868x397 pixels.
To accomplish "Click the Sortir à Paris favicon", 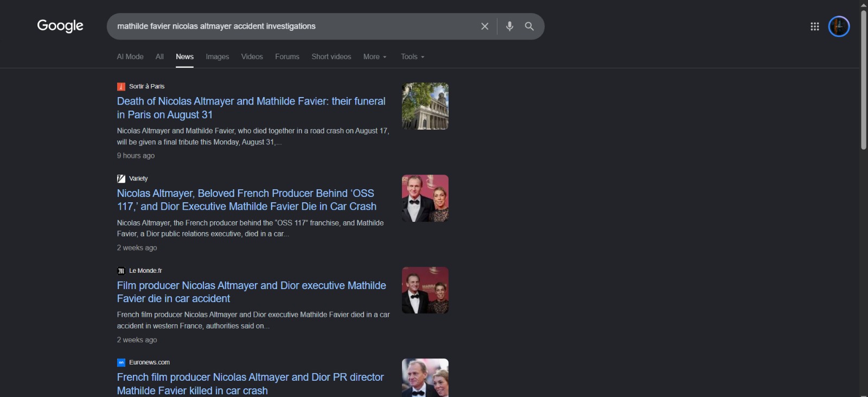I will (121, 86).
